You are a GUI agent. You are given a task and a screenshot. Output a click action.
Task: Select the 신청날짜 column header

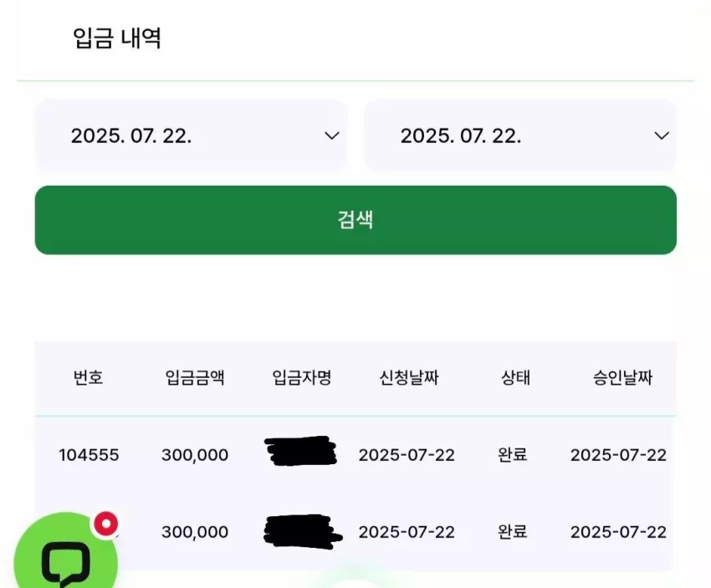coord(409,377)
